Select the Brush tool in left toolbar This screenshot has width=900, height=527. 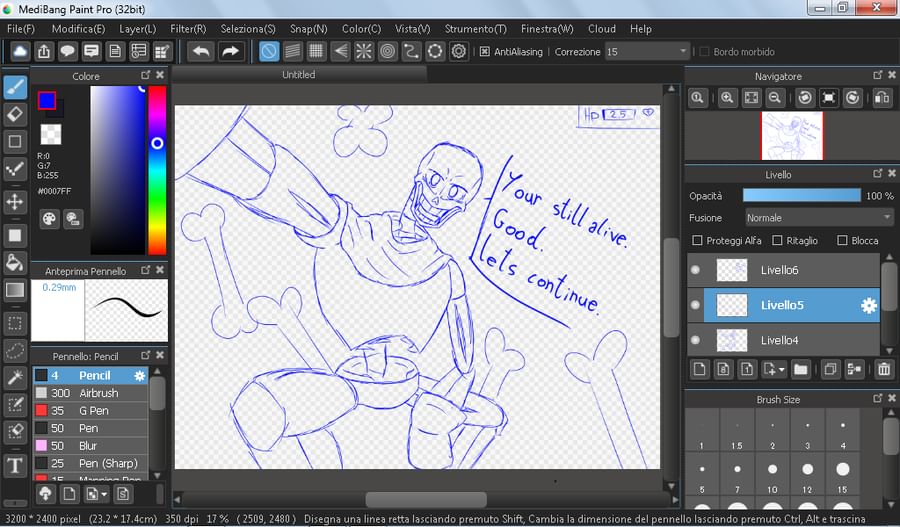coord(15,88)
